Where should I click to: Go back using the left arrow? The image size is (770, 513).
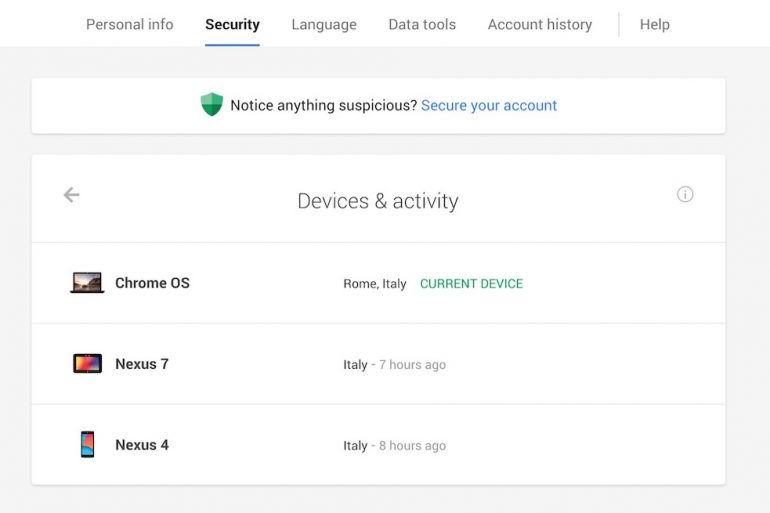click(71, 195)
